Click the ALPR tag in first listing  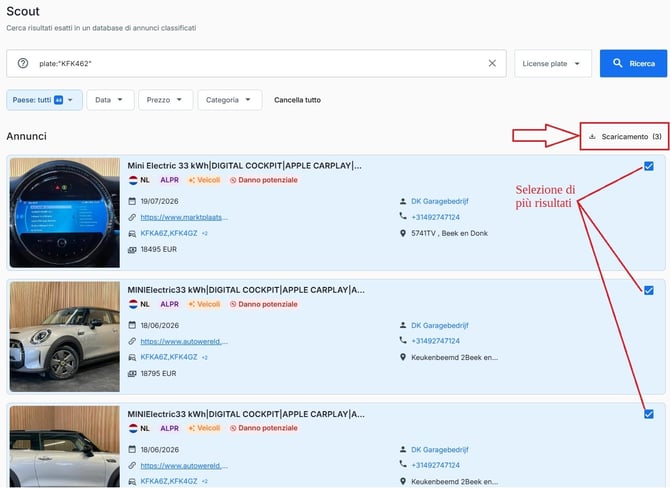tap(169, 180)
